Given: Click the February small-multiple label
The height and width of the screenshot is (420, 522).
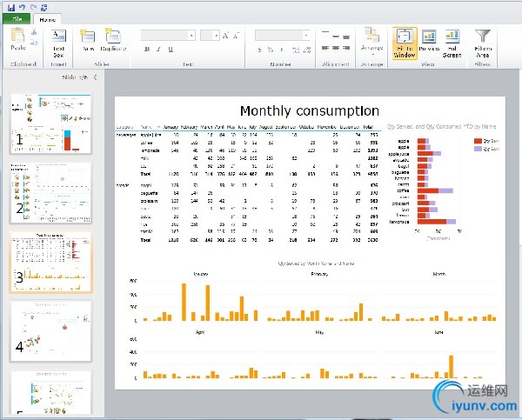Looking at the screenshot, I should [319, 274].
